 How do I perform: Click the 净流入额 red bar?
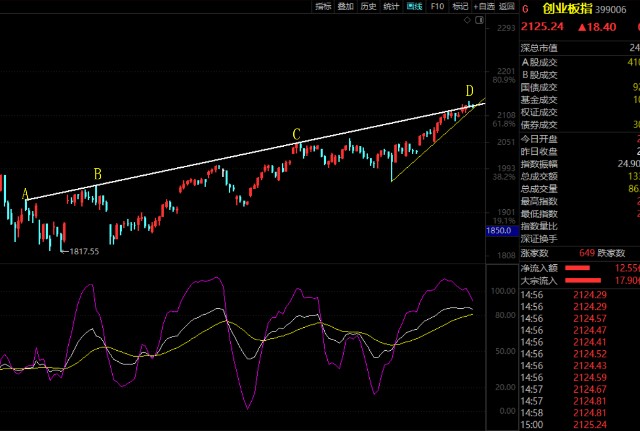coord(577,268)
